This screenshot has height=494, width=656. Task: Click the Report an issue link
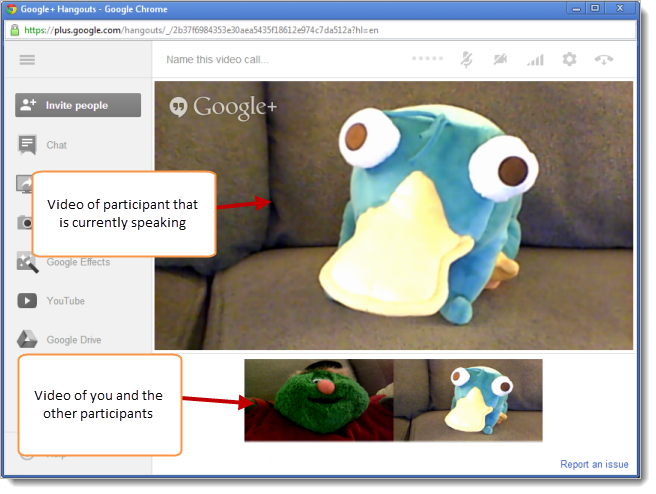(594, 464)
